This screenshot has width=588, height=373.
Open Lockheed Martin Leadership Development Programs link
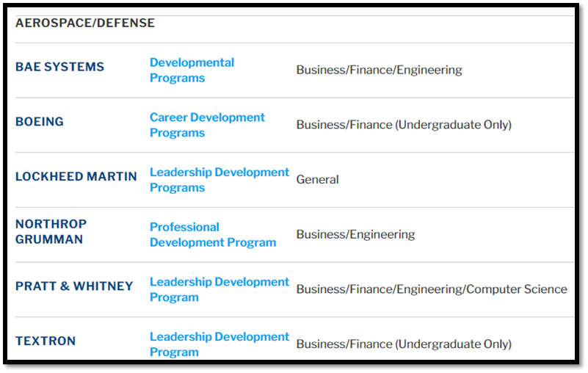pyautogui.click(x=219, y=180)
